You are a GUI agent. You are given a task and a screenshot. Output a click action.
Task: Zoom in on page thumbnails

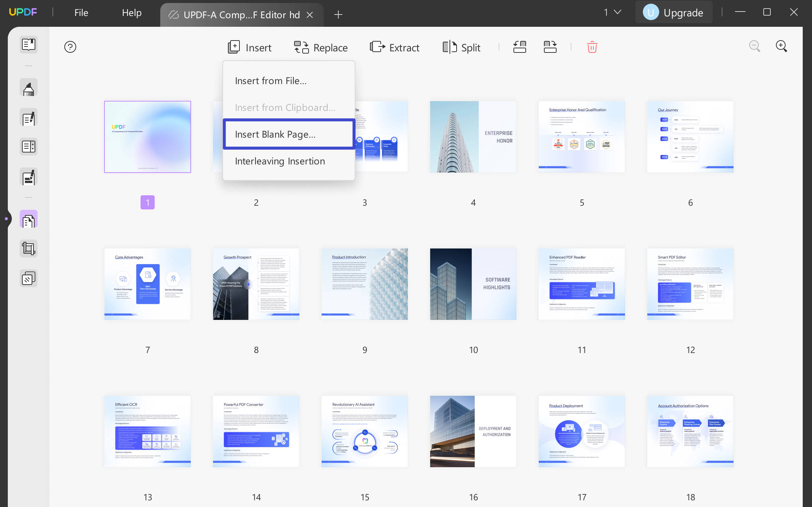click(781, 46)
